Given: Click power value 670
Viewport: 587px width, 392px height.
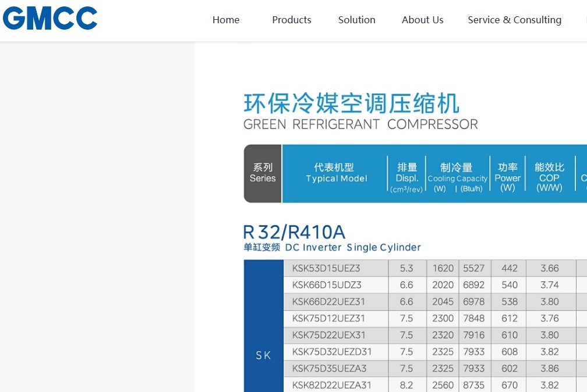Looking at the screenshot, I should point(510,385).
